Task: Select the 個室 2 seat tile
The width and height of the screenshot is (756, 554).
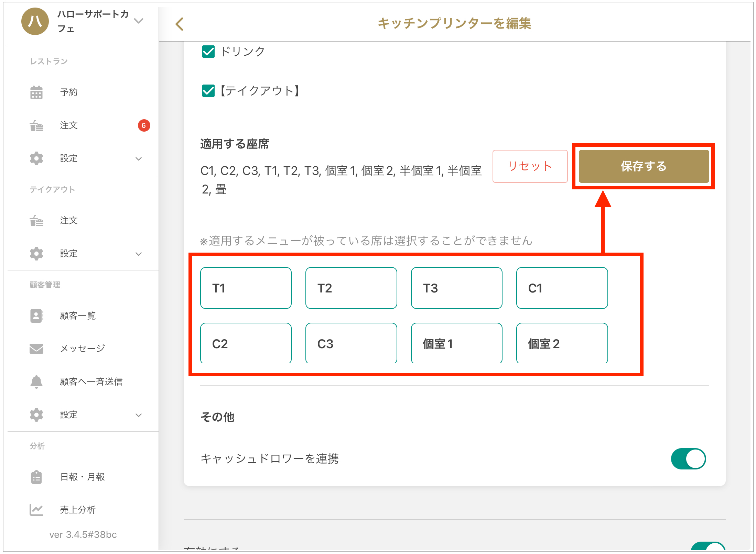Action: coord(562,343)
